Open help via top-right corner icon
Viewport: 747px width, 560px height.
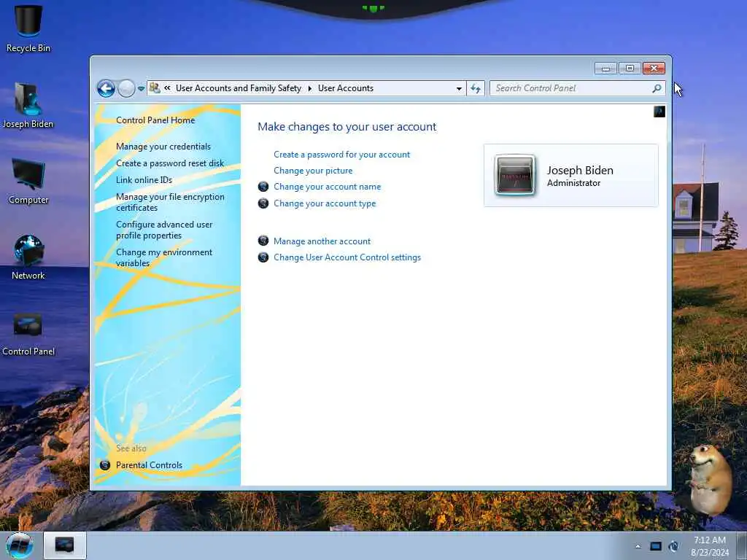pyautogui.click(x=659, y=112)
